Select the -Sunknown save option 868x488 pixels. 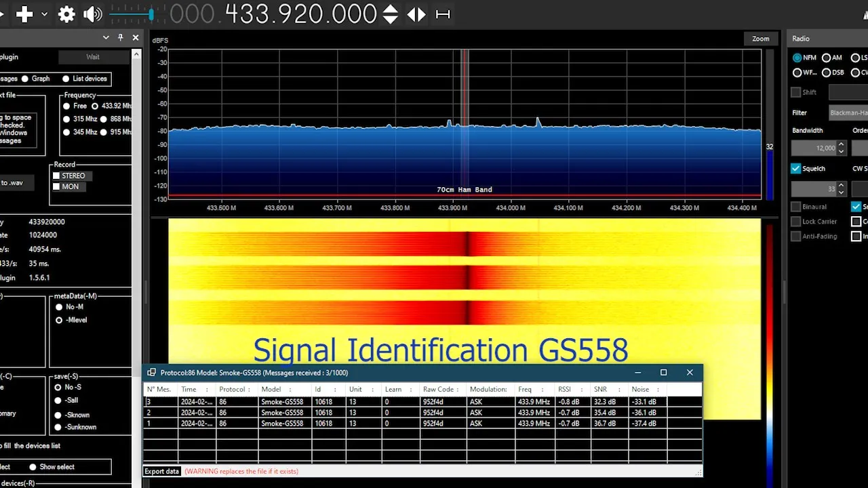pyautogui.click(x=59, y=427)
